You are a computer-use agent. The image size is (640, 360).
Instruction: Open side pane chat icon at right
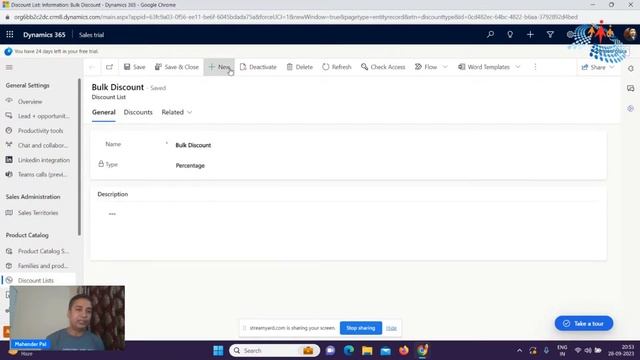tap(631, 88)
